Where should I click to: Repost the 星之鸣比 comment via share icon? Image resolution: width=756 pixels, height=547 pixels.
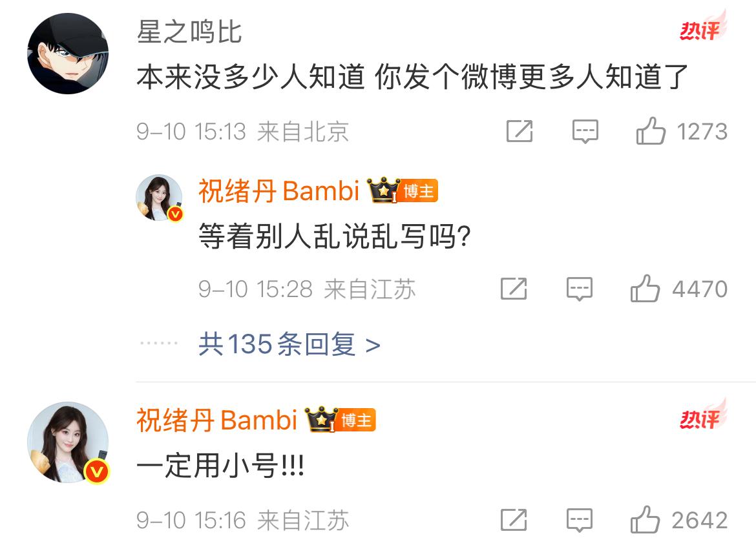coord(520,131)
